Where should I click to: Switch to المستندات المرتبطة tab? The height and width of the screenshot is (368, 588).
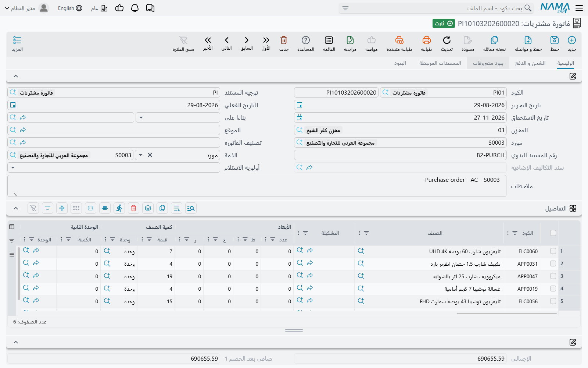tap(440, 63)
